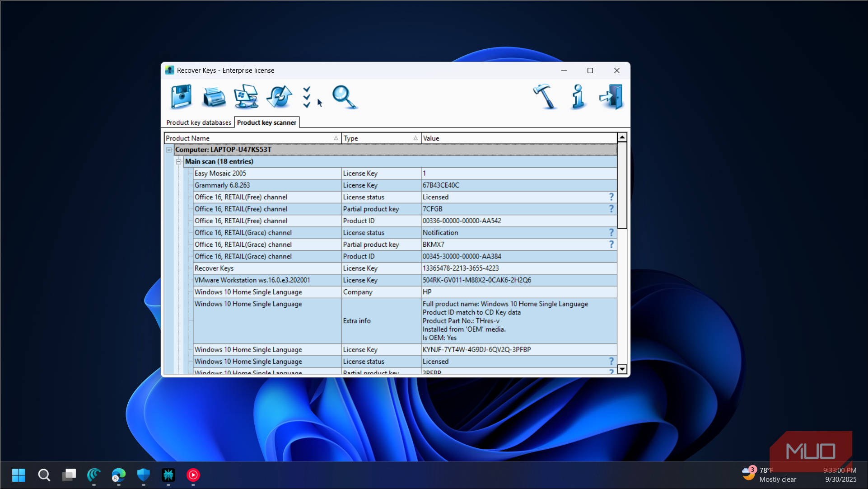Click the exit door icon
This screenshot has width=868, height=489.
tap(611, 97)
